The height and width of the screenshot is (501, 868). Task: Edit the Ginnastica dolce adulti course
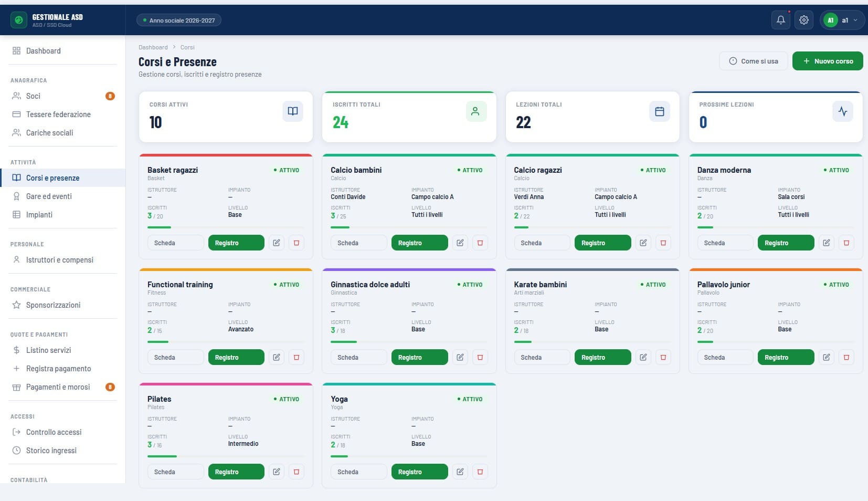pos(460,357)
